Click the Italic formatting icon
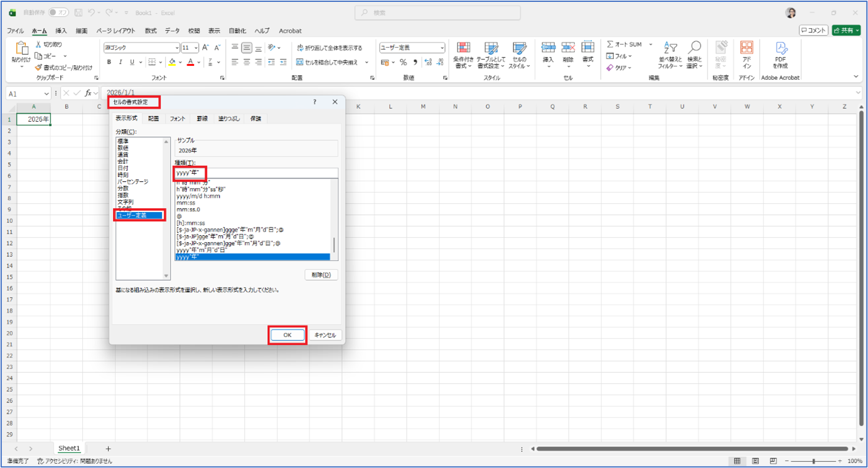This screenshot has height=468, width=868. click(120, 62)
